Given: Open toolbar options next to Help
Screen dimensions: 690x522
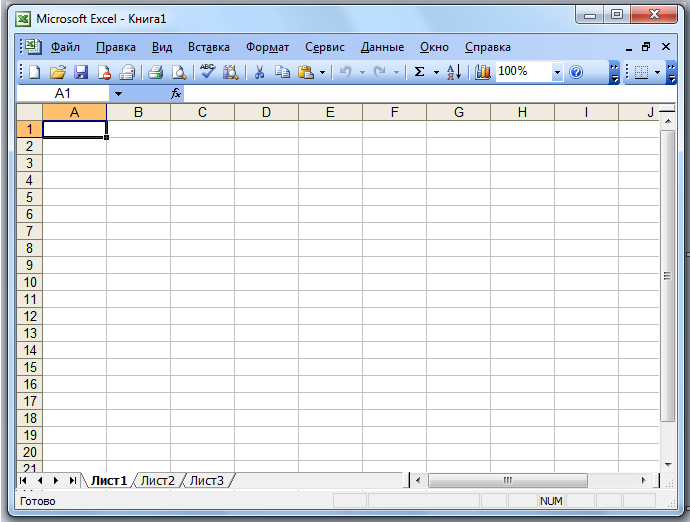Looking at the screenshot, I should click(x=615, y=73).
